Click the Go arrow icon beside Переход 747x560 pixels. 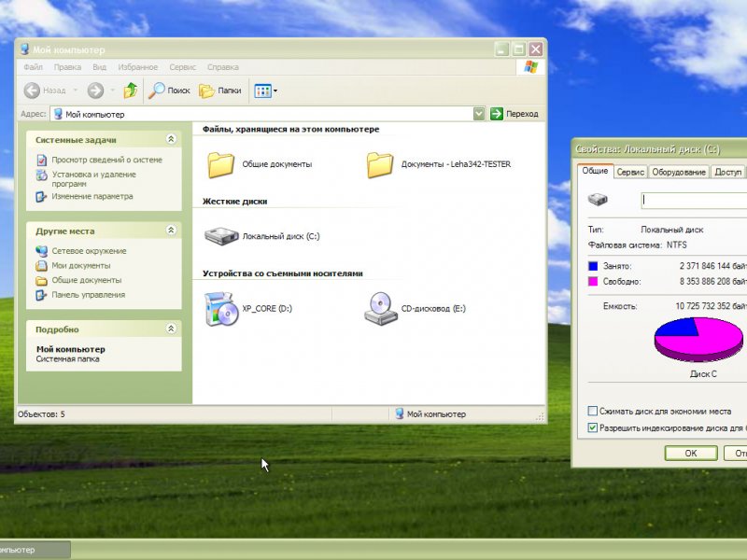tap(497, 114)
